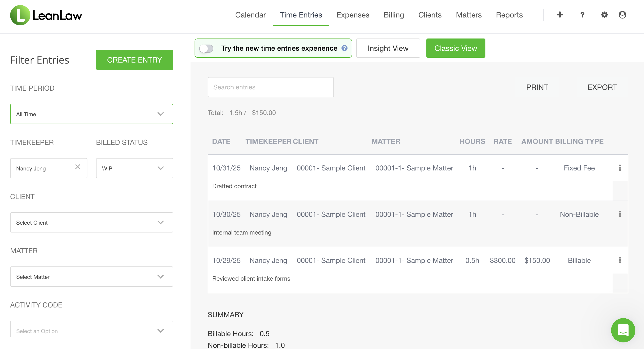Expand the Select Client dropdown
The width and height of the screenshot is (644, 349).
coord(91,222)
